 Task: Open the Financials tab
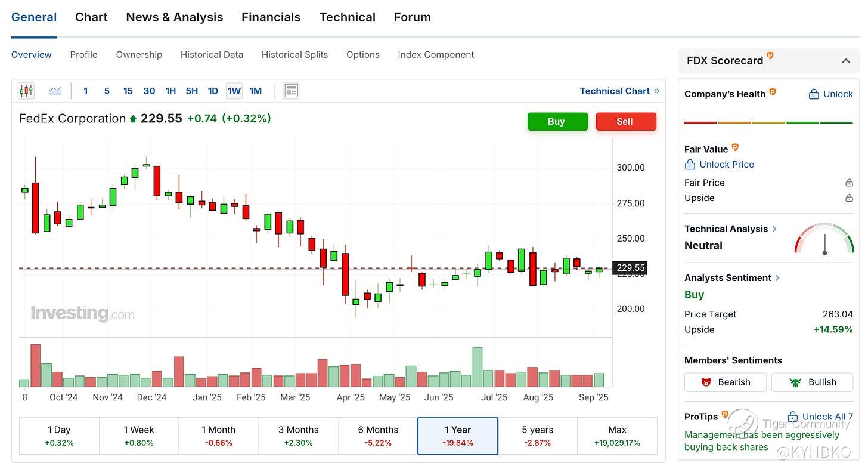pos(271,17)
